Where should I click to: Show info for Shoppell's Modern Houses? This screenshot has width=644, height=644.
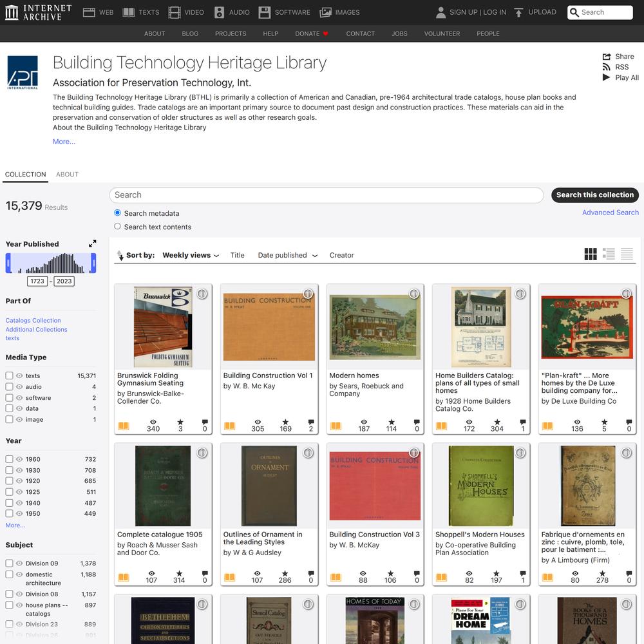point(520,453)
